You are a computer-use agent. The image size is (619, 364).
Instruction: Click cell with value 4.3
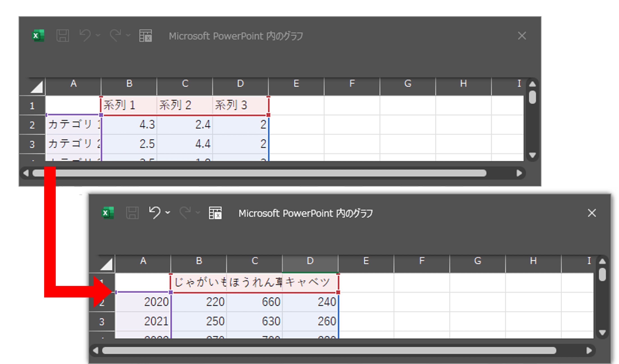point(129,125)
